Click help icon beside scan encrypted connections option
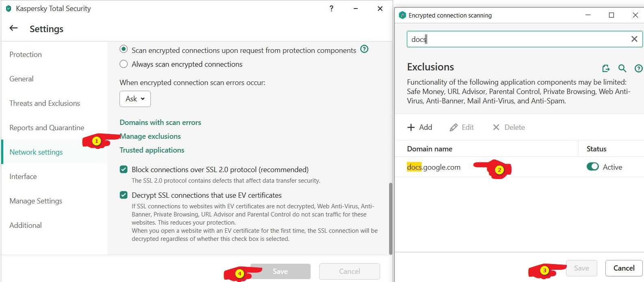 pos(365,49)
